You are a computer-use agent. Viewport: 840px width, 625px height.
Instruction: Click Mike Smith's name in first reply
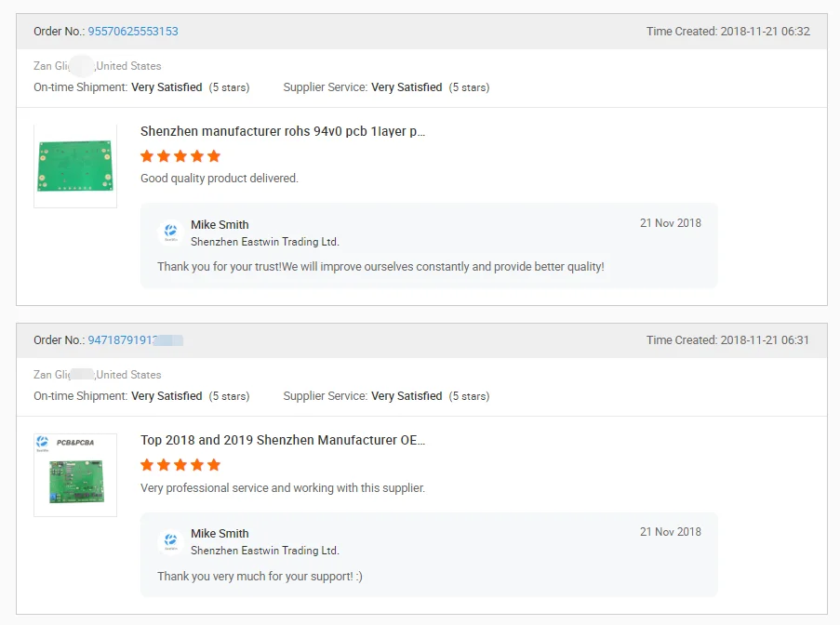[220, 224]
